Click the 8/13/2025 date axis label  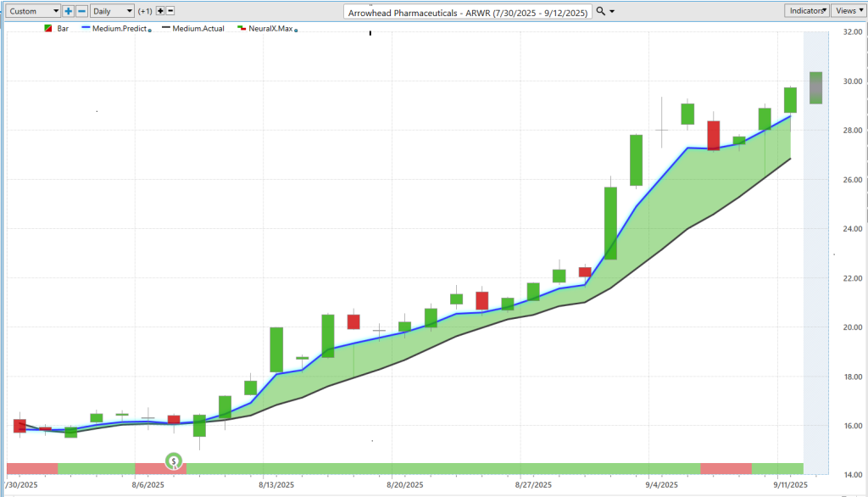[x=276, y=485]
